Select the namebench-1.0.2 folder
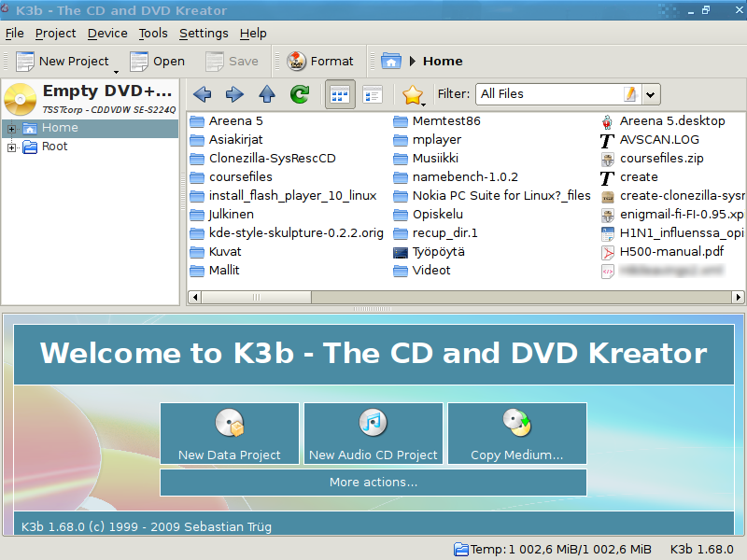 (456, 176)
